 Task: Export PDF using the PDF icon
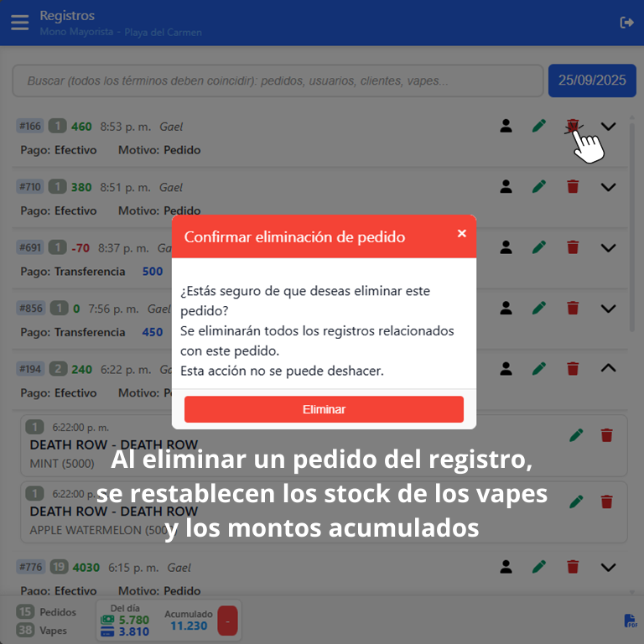[631, 621]
